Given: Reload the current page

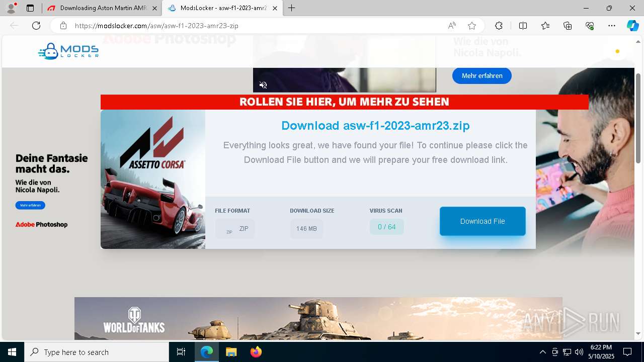Looking at the screenshot, I should point(36,26).
